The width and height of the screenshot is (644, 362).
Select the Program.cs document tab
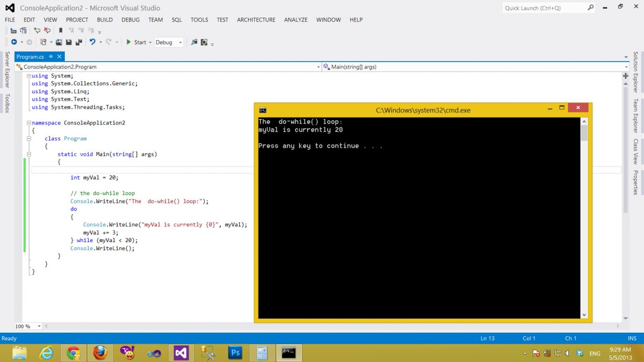click(x=30, y=56)
